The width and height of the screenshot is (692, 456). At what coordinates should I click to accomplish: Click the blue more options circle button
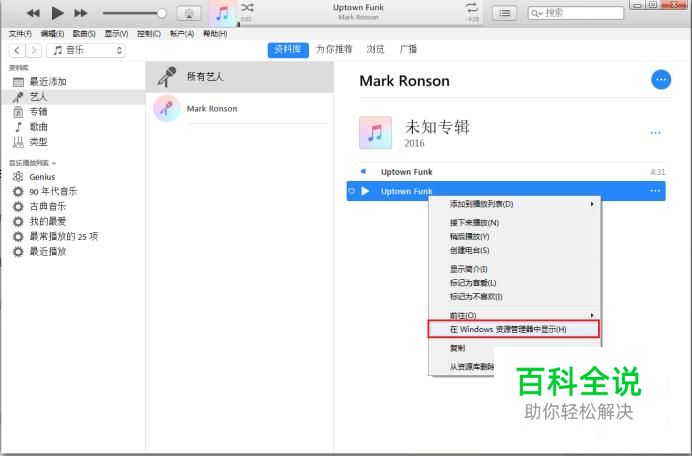(661, 80)
